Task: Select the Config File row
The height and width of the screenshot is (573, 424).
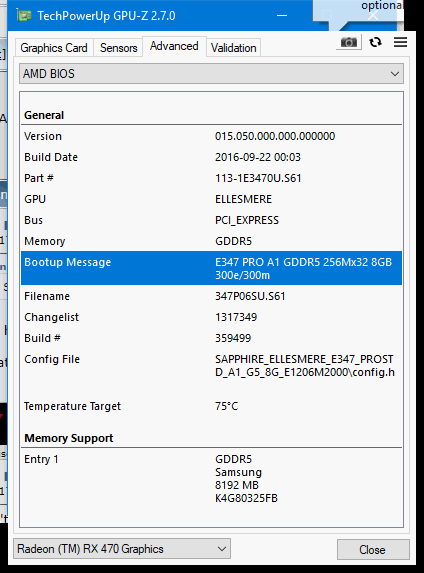Action: point(211,365)
